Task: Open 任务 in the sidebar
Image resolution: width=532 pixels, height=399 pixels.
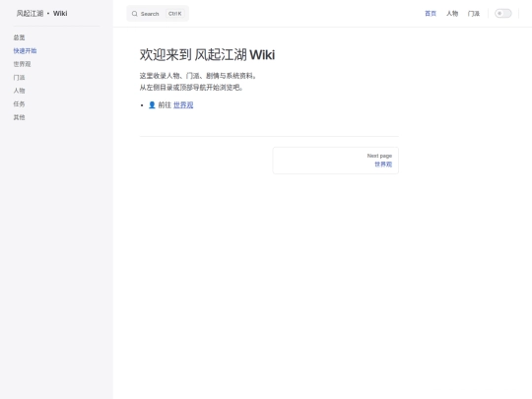Action: [x=20, y=103]
